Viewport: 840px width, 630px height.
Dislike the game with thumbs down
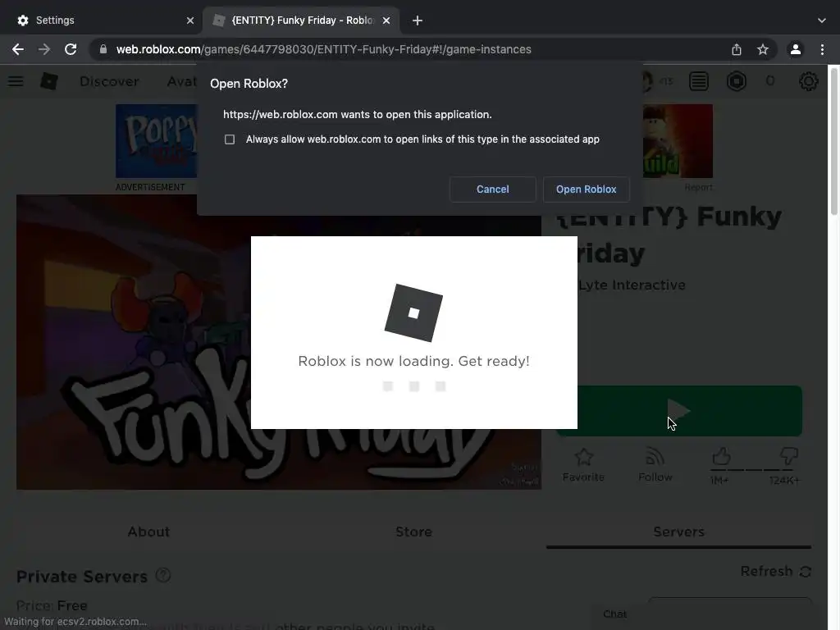tap(788, 457)
